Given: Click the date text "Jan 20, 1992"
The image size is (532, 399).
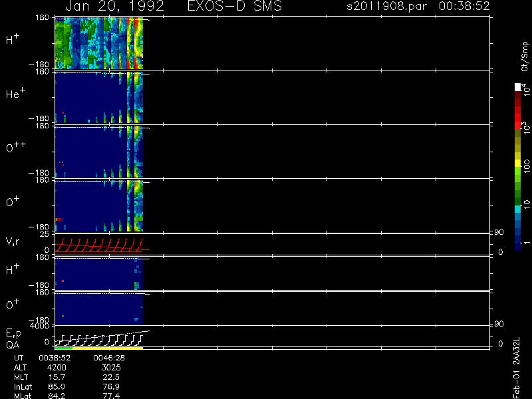Looking at the screenshot, I should point(114,6).
